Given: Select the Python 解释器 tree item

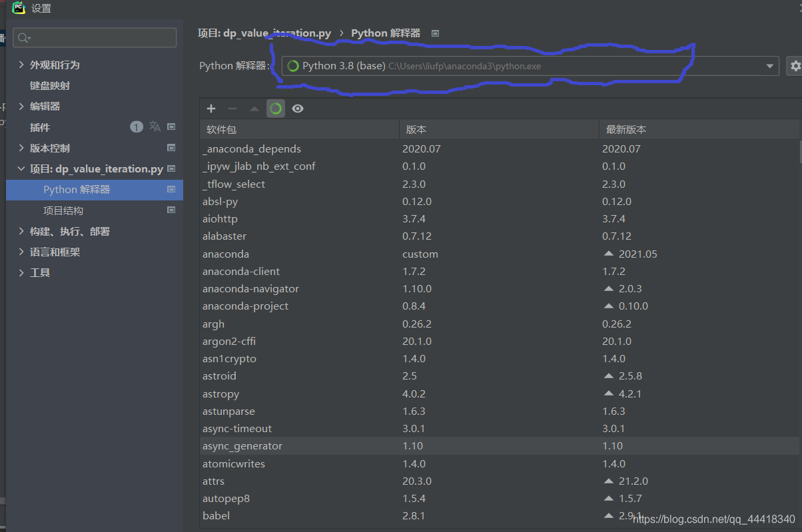Looking at the screenshot, I should [95, 190].
